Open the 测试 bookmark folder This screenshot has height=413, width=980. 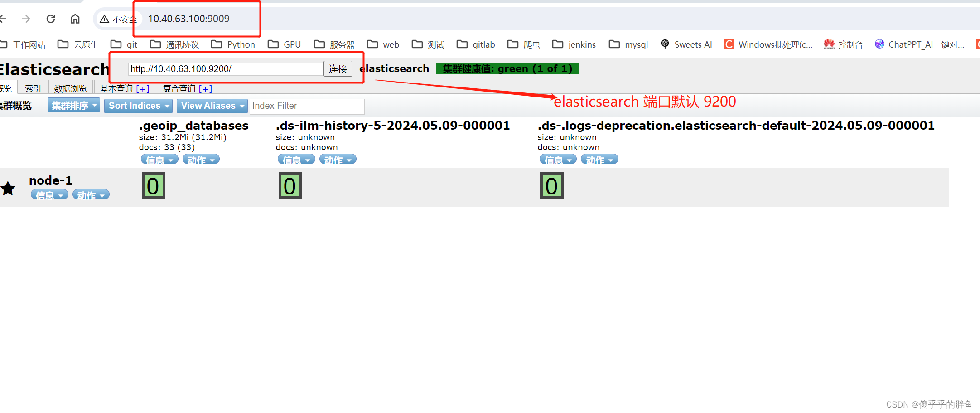tap(428, 44)
